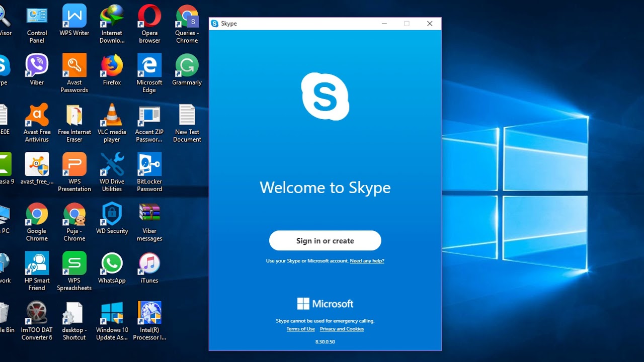Viewport: 644px width, 362px height.
Task: Click the Skype logo in the welcome screen
Action: 325,97
